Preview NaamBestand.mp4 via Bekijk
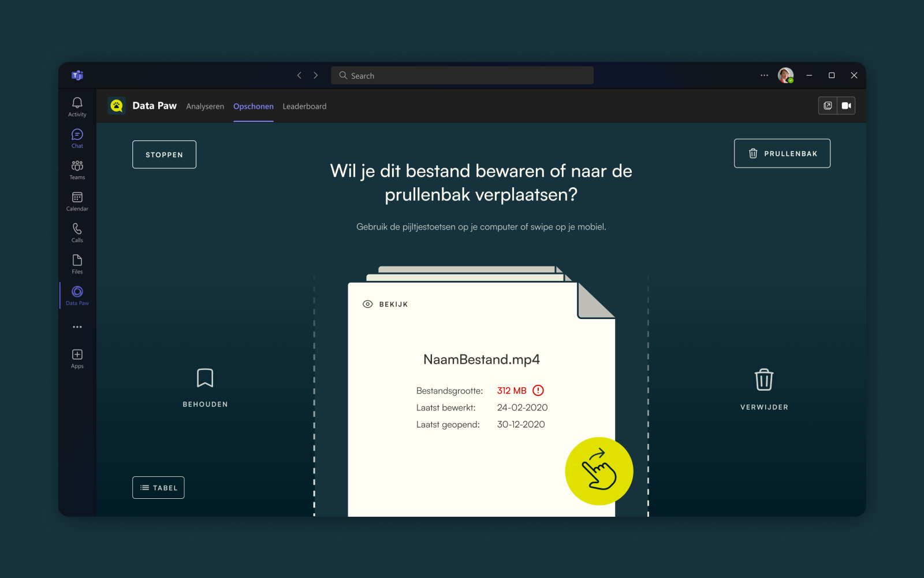The width and height of the screenshot is (924, 578). click(385, 303)
